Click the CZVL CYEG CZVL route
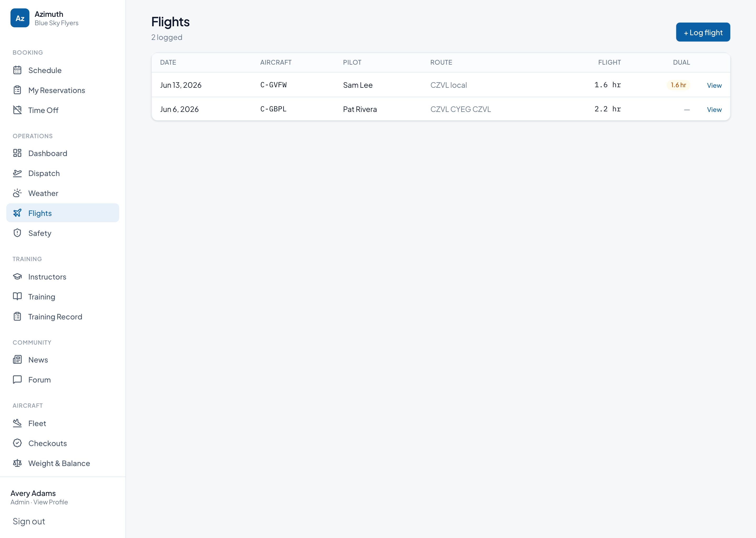The height and width of the screenshot is (538, 756). [460, 109]
